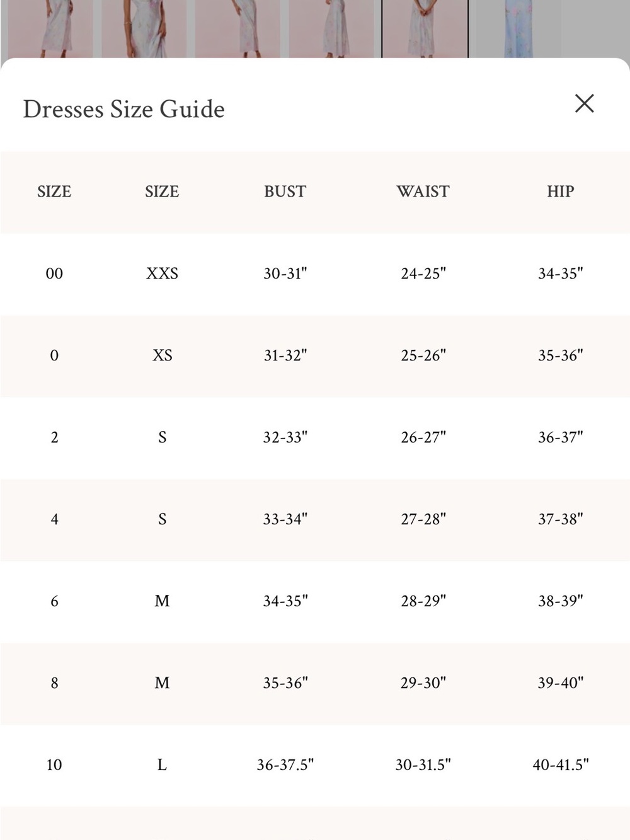Click the 30-31.5" waist measurement
630x840 pixels.
(423, 765)
